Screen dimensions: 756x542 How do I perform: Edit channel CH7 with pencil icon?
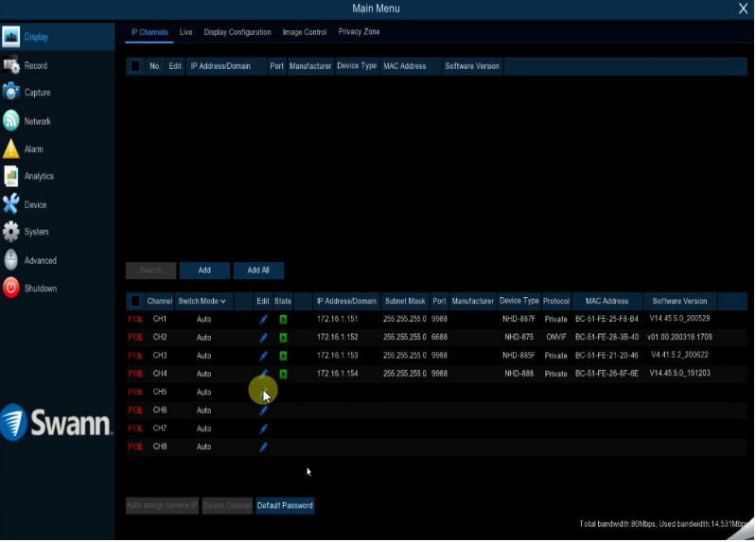coord(264,429)
